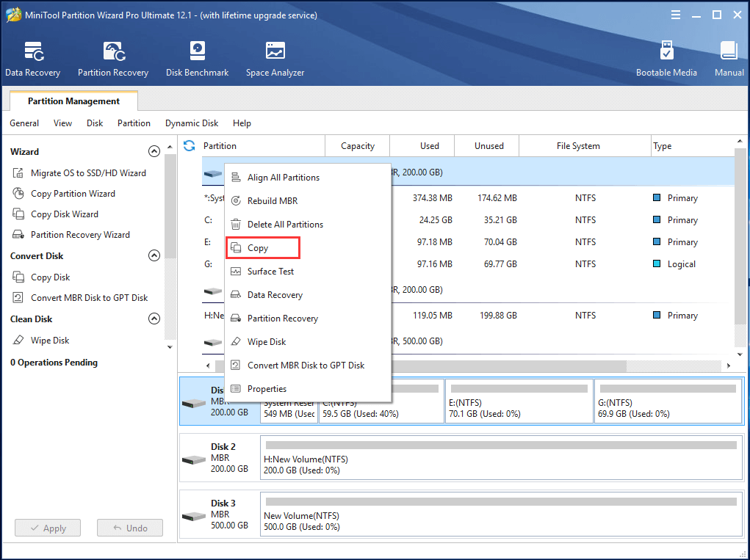Collapse the Clean Disk section
The height and width of the screenshot is (560, 750).
[154, 319]
